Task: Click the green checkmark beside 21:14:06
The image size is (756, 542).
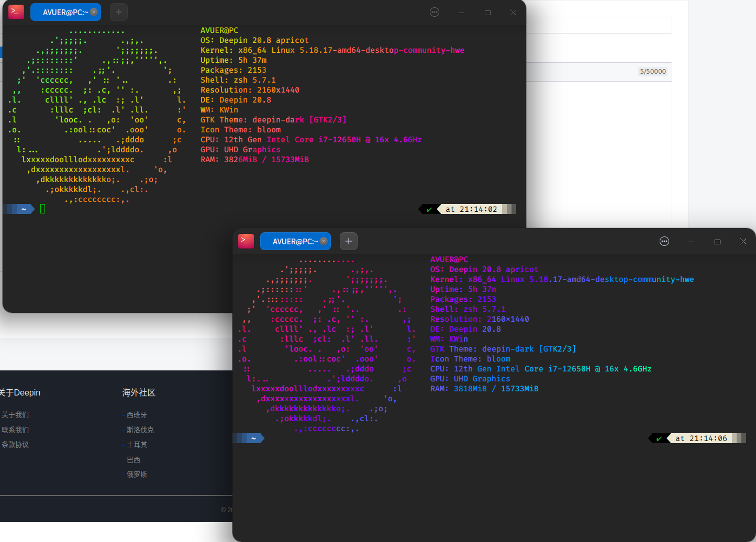Action: tap(659, 438)
